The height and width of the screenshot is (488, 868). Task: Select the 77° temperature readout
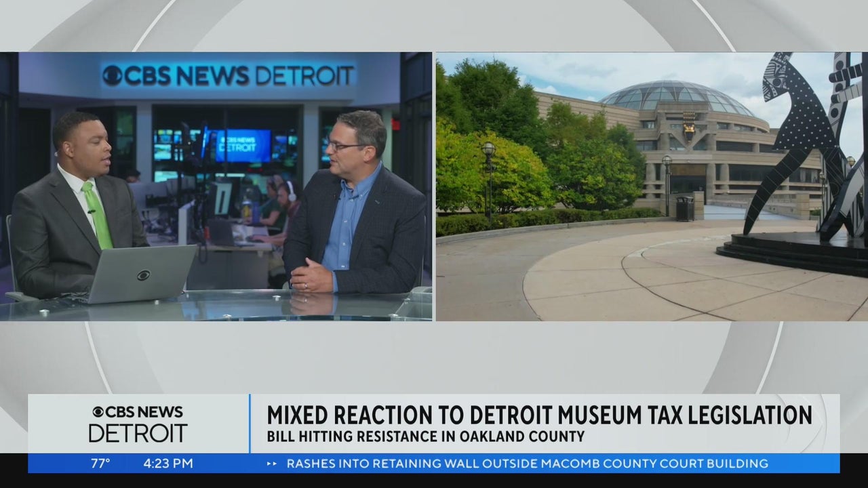click(100, 464)
